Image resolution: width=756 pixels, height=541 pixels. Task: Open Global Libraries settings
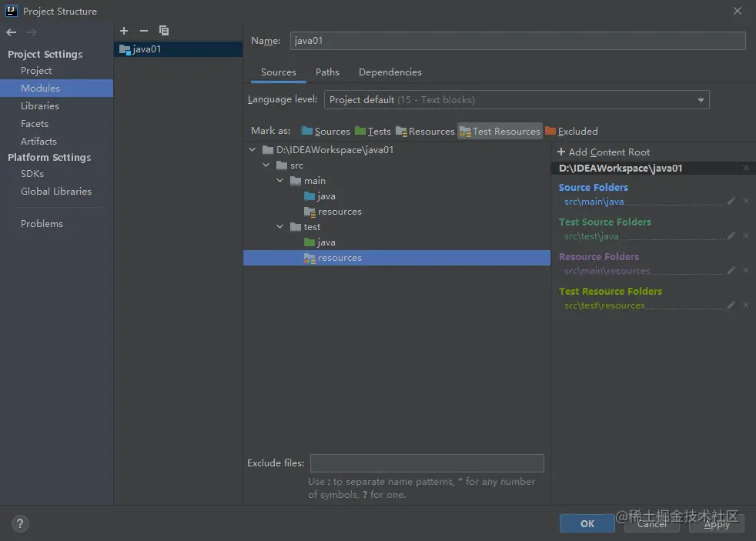[x=56, y=192]
